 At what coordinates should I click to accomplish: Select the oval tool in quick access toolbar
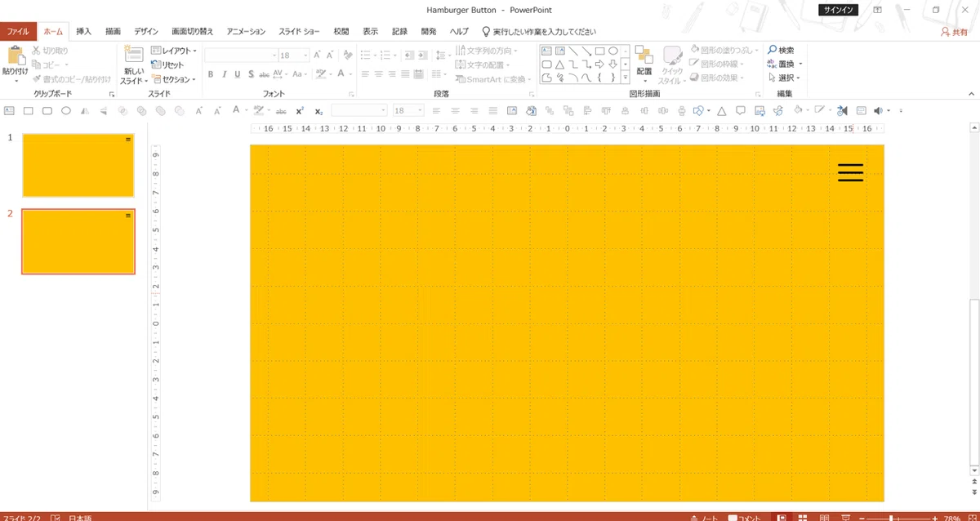pos(66,110)
